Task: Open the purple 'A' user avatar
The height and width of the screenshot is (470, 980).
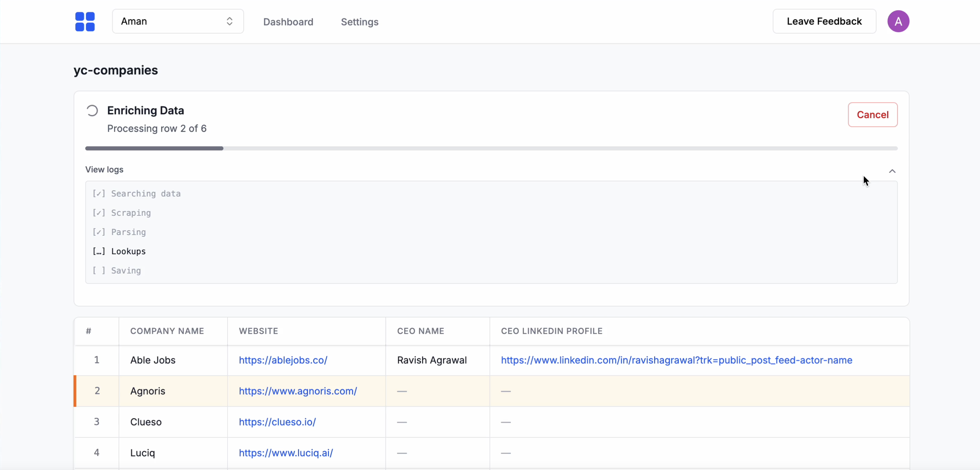Action: click(x=898, y=22)
